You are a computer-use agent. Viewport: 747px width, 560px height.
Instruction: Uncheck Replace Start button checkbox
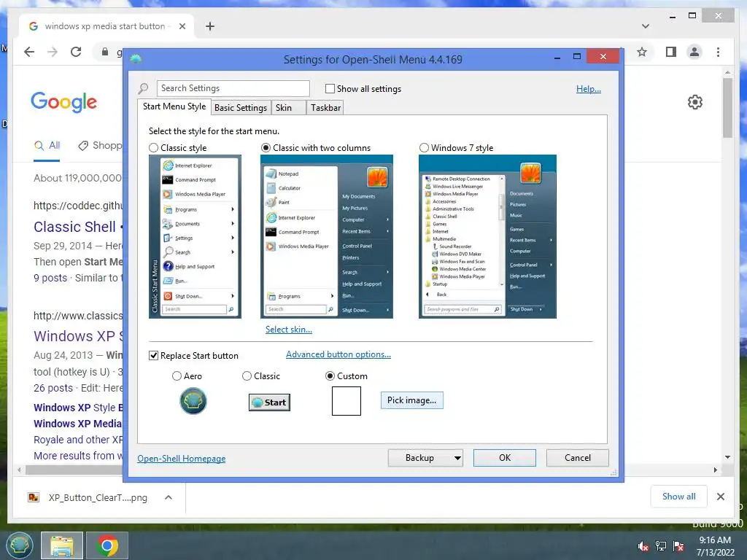(x=153, y=356)
